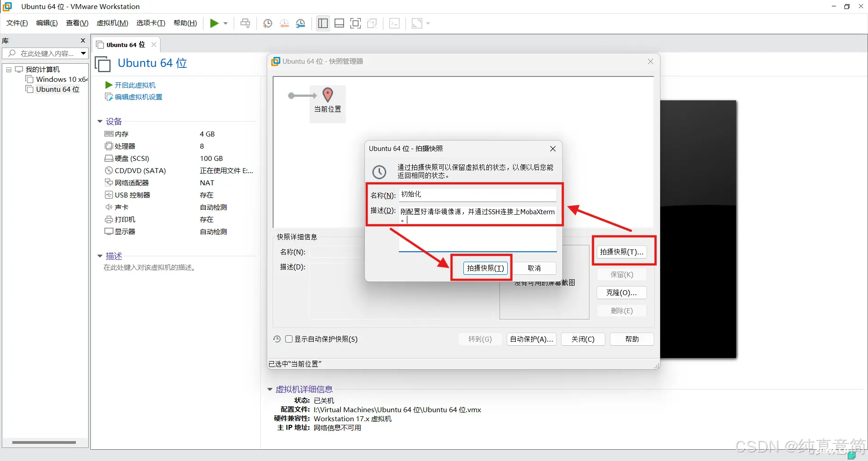Open the library search dropdown arrow
Viewport: 868px width, 461px height.
tap(84, 53)
